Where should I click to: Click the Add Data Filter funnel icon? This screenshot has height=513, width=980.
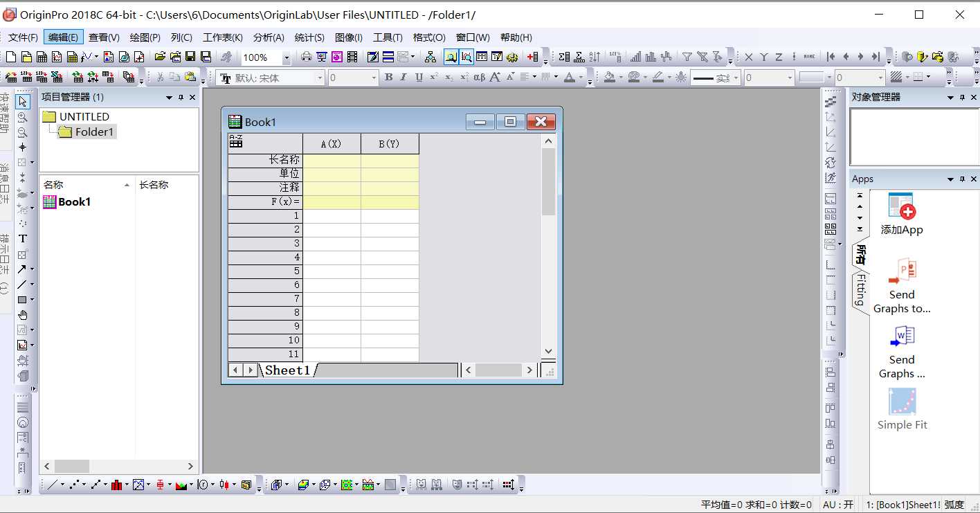pos(687,57)
